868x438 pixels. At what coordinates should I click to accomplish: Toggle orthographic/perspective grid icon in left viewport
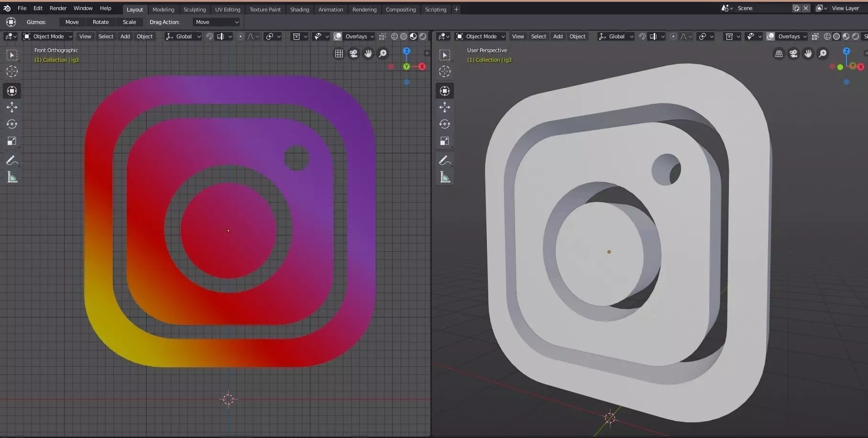click(339, 54)
